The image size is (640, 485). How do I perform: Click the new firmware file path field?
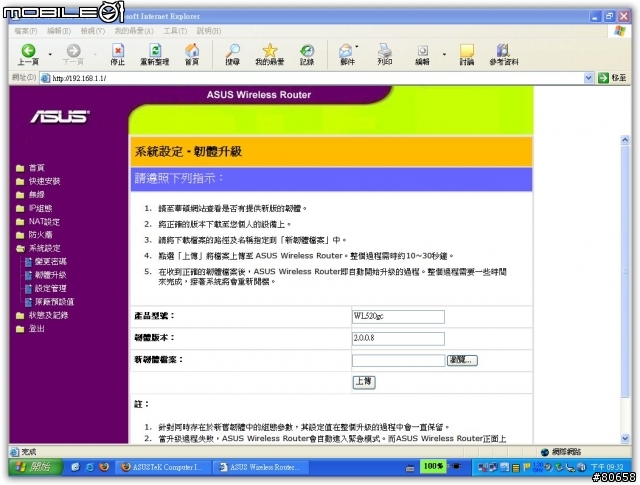[398, 360]
